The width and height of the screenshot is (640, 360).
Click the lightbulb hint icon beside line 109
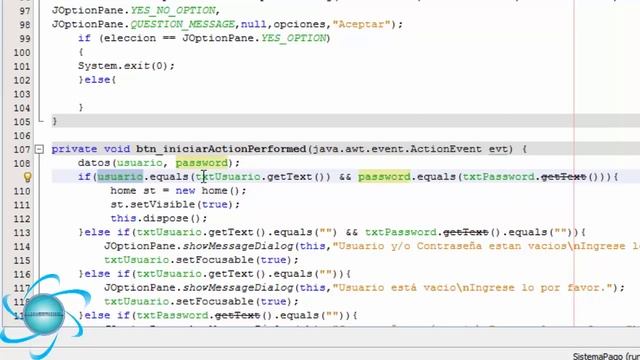[27, 177]
